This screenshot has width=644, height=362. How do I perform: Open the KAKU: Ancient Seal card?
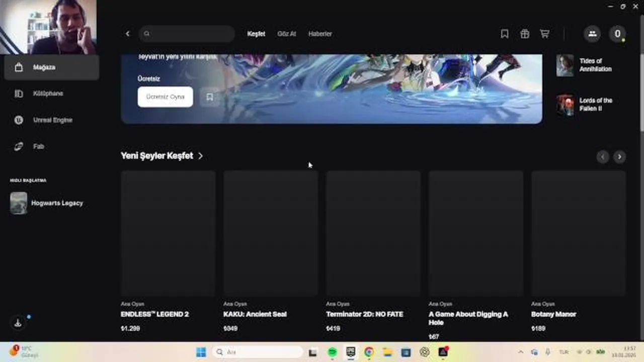pyautogui.click(x=271, y=251)
